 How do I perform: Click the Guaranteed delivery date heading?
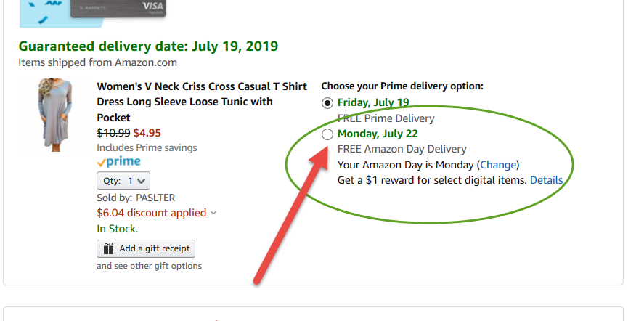click(x=148, y=46)
